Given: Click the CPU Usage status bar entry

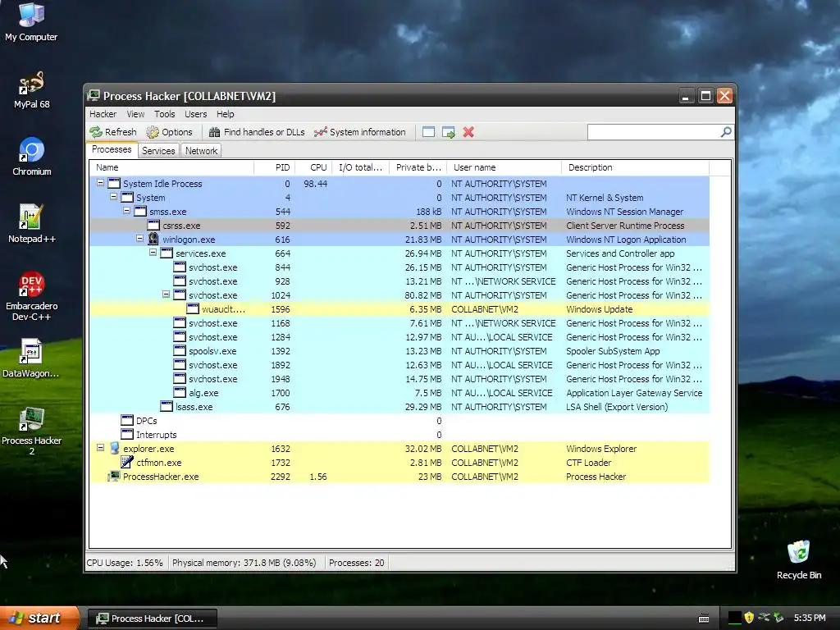Looking at the screenshot, I should tap(125, 563).
